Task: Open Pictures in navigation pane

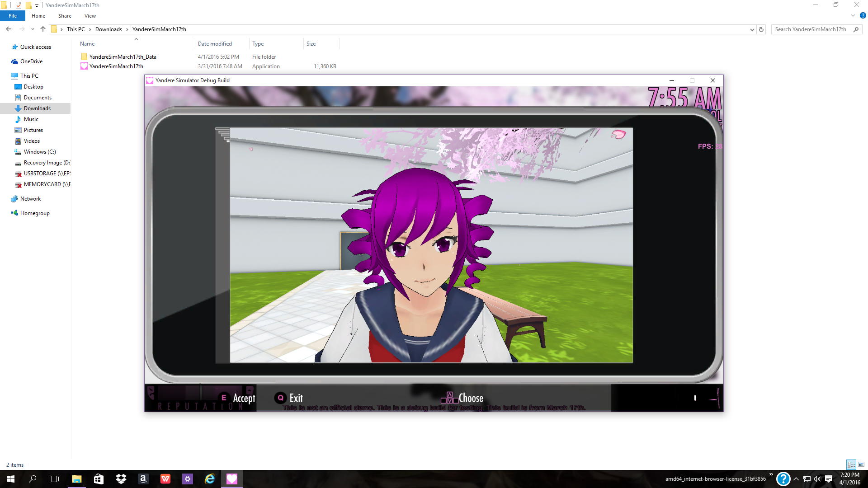Action: (33, 130)
